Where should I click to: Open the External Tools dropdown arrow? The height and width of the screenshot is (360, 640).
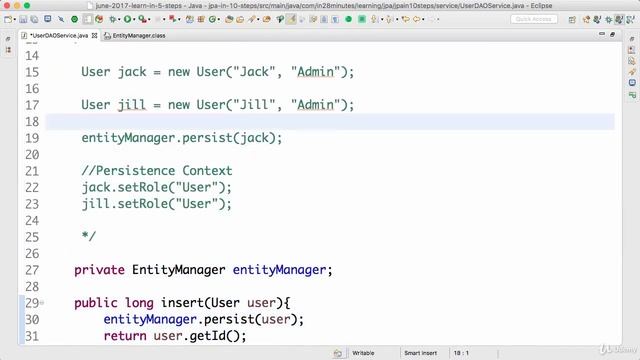coord(149,19)
